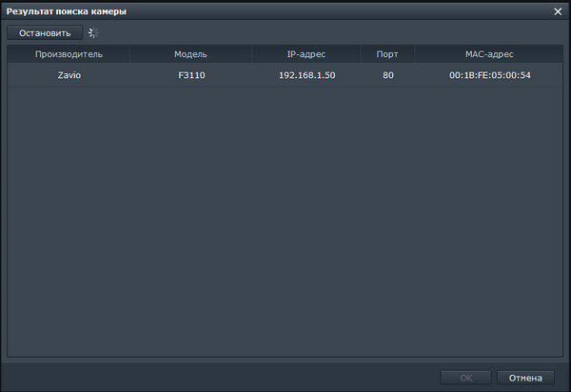Sort by the Модель column header
Viewport: 571px width, 392px height.
point(190,54)
